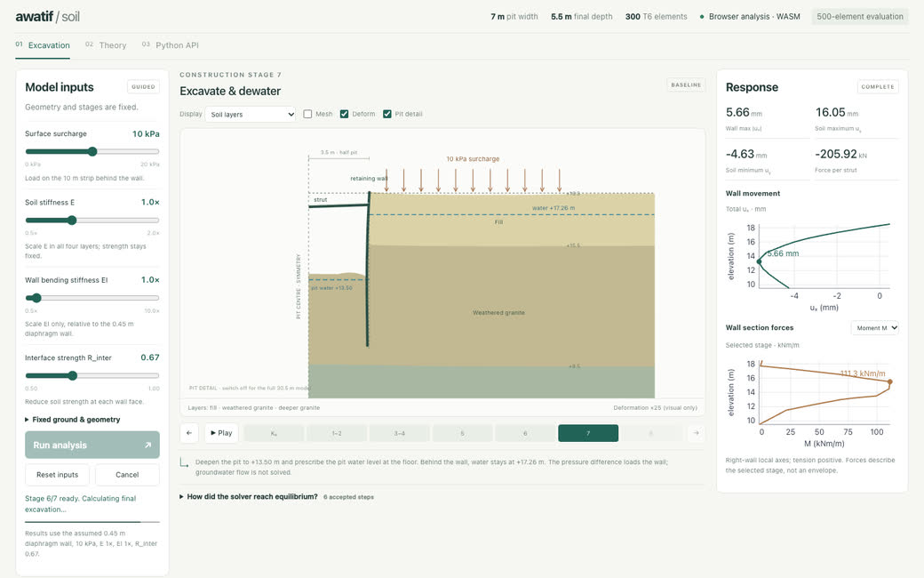Click the 'Browser analysis · WASM' status
Image resolution: width=924 pixels, height=578 pixels.
[x=750, y=17]
